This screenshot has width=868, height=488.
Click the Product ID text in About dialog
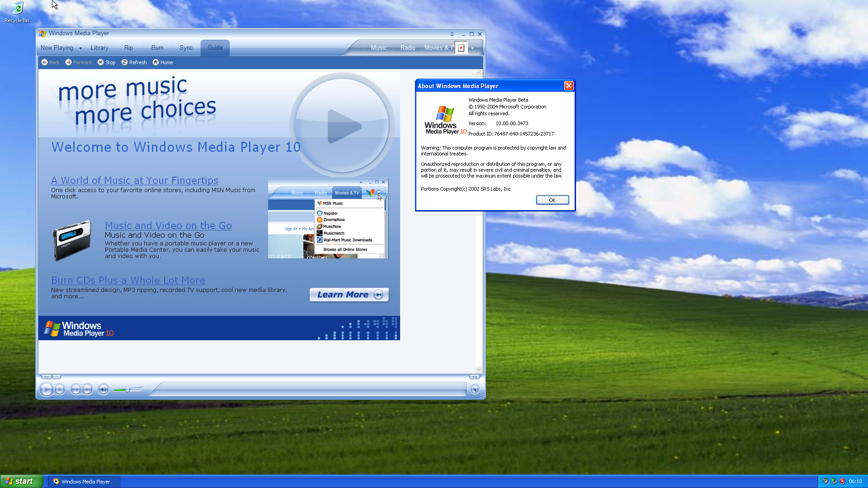[511, 134]
